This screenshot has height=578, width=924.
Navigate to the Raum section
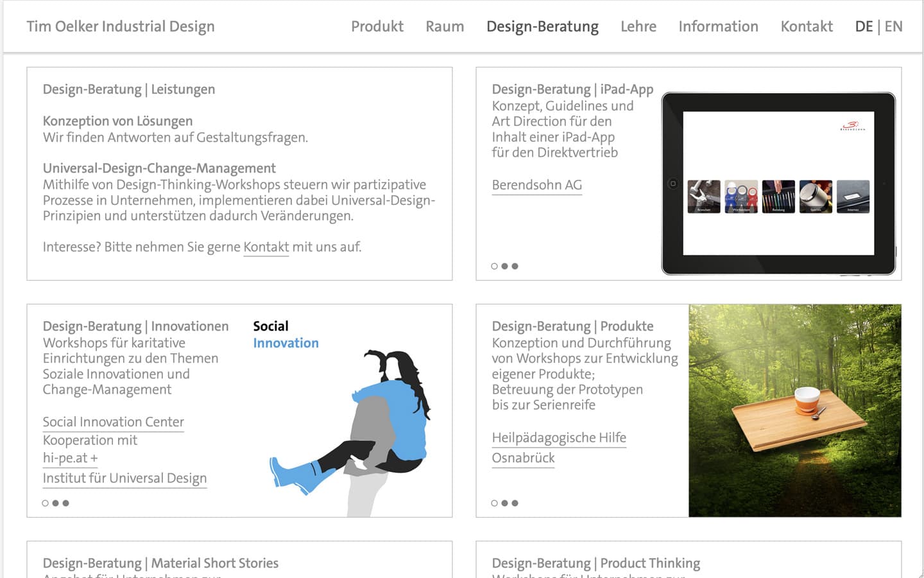445,26
